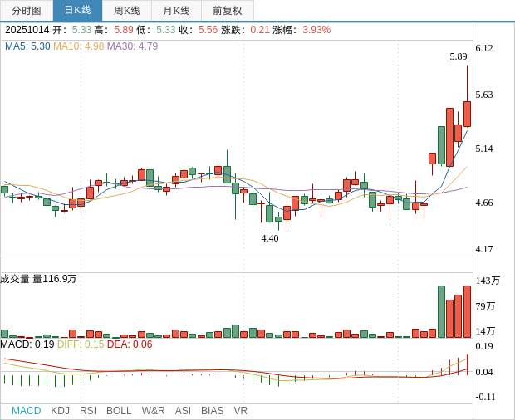Image resolution: width=515 pixels, height=420 pixels.
Task: Select the W&R indicator
Action: tap(153, 411)
